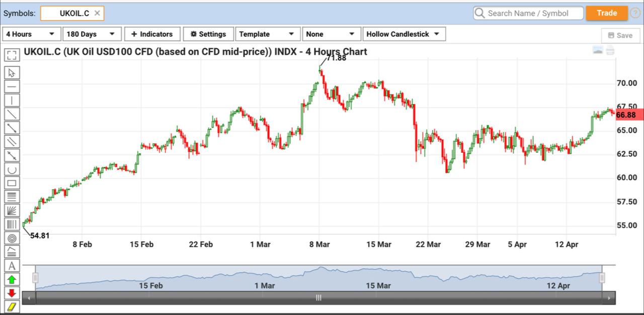Screen dimensions: 644x315
Task: Select the arc drawing tool
Action: coord(12,169)
